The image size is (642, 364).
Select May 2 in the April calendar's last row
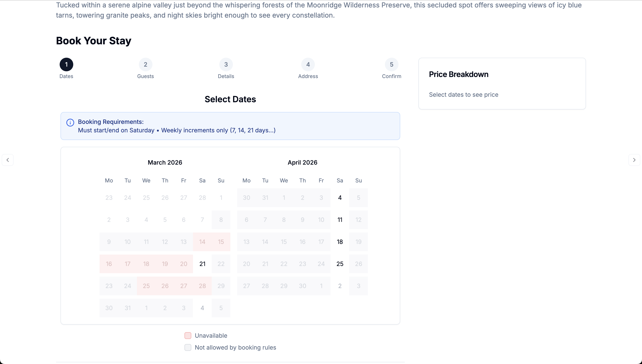340,286
